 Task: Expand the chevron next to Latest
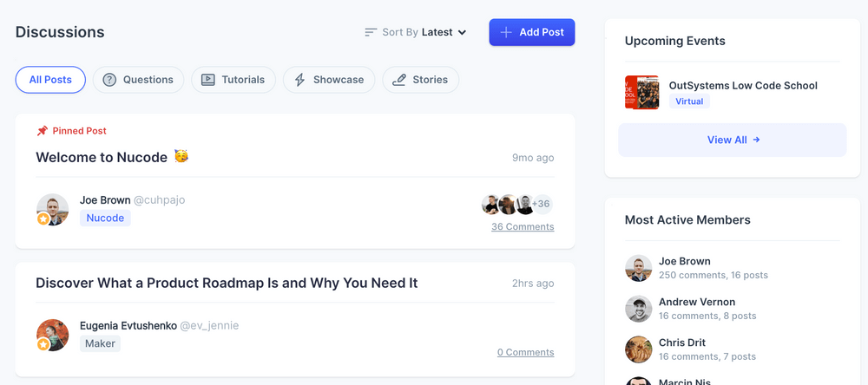pyautogui.click(x=463, y=33)
